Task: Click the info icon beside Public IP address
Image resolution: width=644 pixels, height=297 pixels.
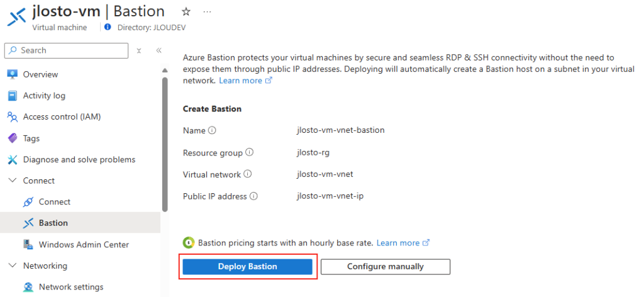Action: 254,196
